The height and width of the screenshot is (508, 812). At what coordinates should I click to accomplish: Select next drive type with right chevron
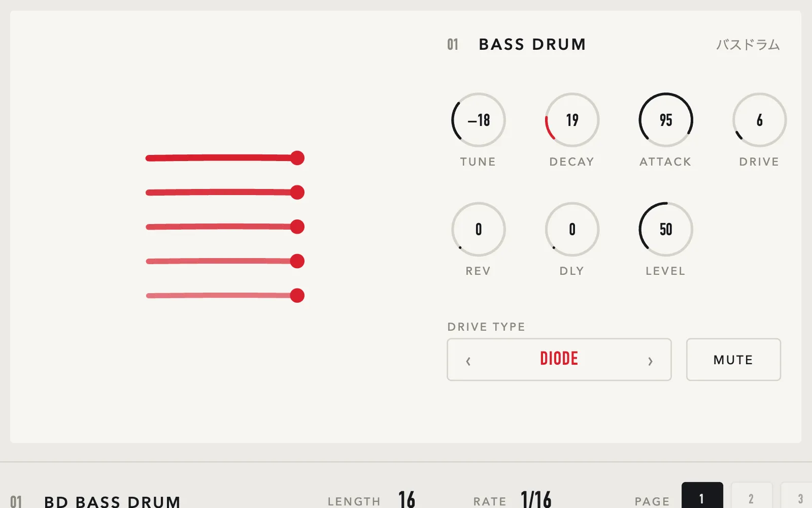click(650, 361)
